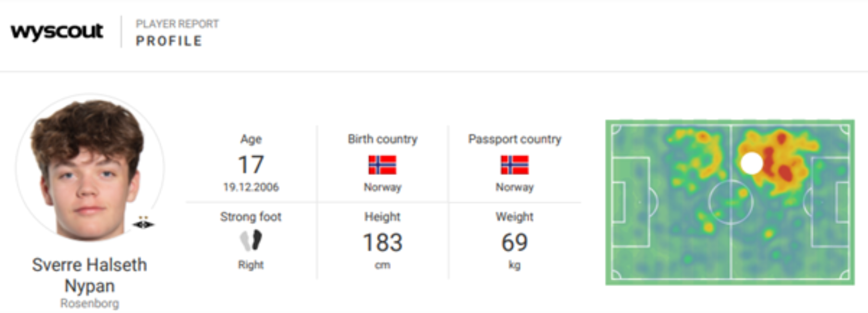Viewport: 868px width, 313px height.
Task: Click the age value 17
Action: coord(251,164)
